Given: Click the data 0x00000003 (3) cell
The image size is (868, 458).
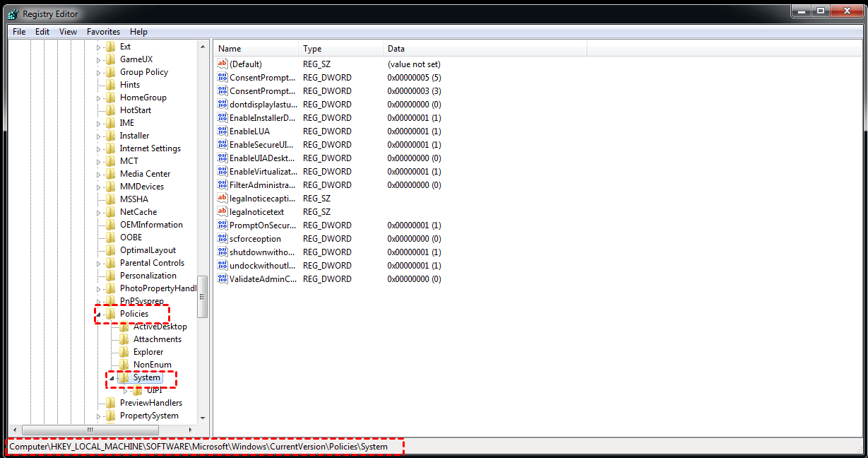Looking at the screenshot, I should 414,91.
